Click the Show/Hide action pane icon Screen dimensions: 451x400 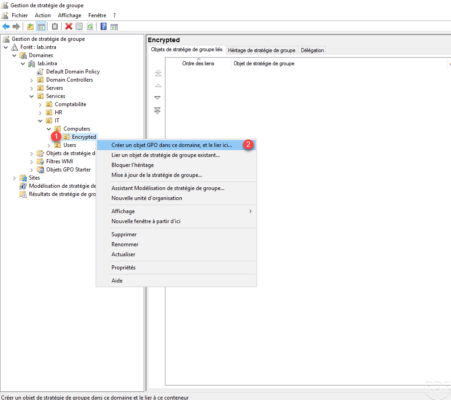(x=114, y=27)
